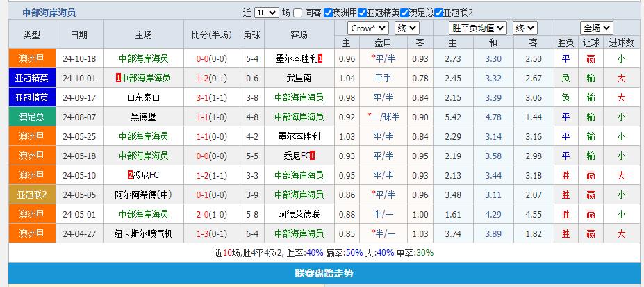Click blue 亚冠精英 tag in 山东泰山 row
The width and height of the screenshot is (644, 287).
tap(32, 97)
